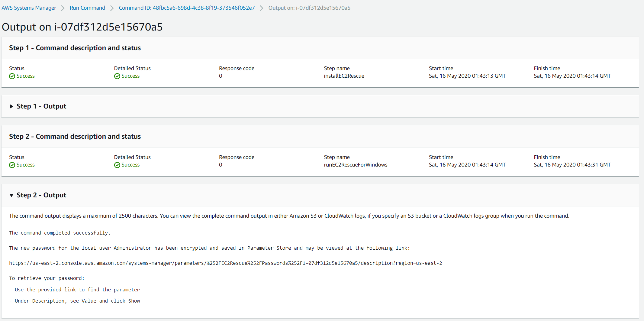Click Step 1 Detailed Status success checkmark icon
Screen dimensions: 644x321
pos(117,76)
